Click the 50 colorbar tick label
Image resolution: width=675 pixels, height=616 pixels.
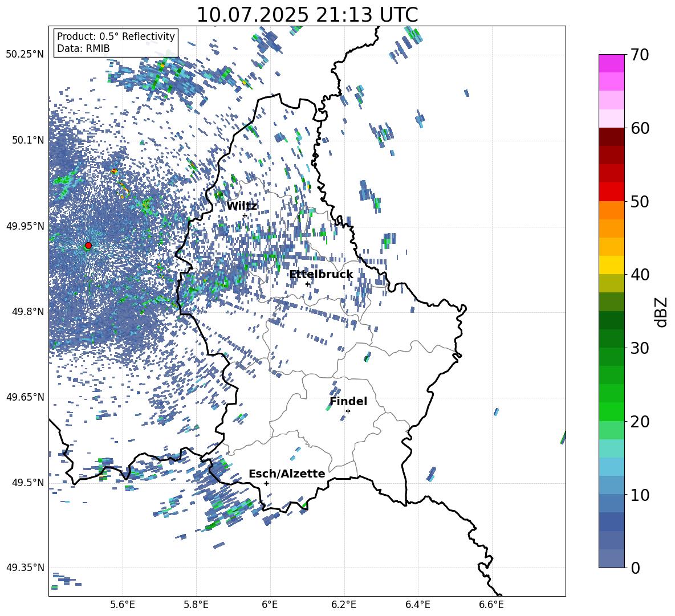tap(640, 201)
